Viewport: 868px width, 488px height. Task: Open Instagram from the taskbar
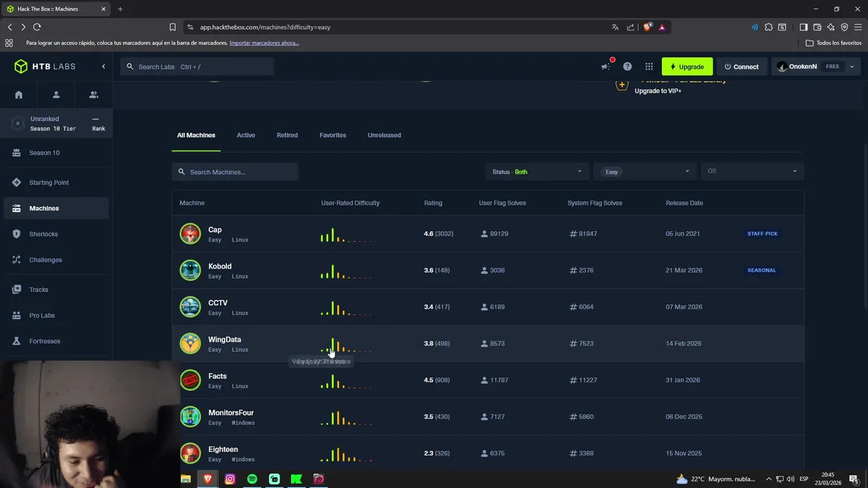[x=230, y=479]
